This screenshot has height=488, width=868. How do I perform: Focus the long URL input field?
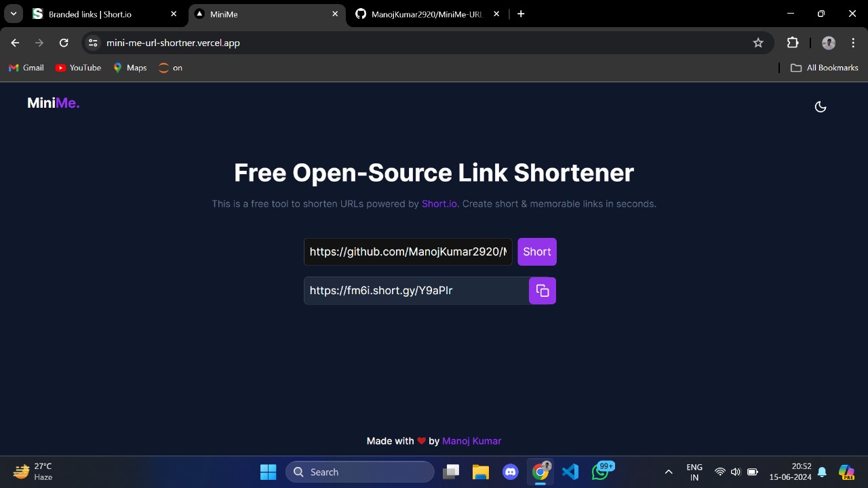coord(408,251)
